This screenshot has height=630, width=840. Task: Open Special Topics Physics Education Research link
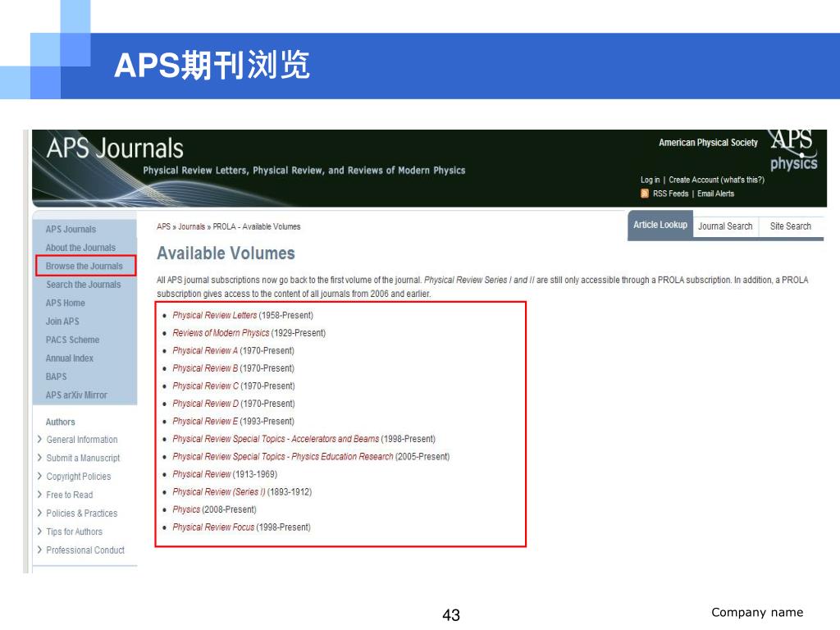tap(283, 457)
